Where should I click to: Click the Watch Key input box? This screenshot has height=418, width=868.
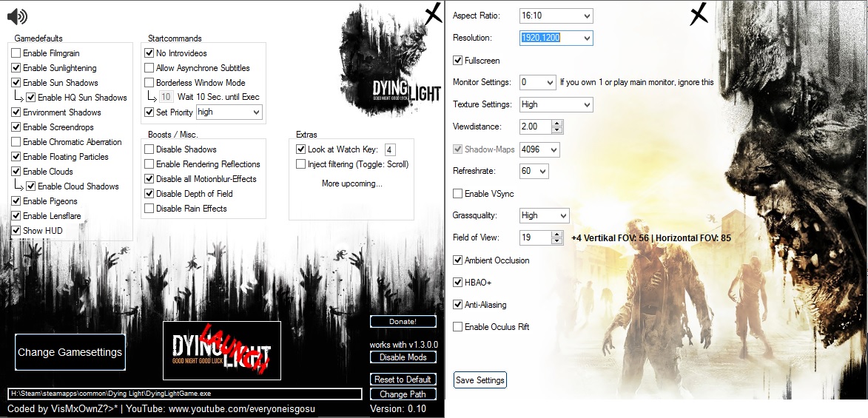[x=390, y=149]
